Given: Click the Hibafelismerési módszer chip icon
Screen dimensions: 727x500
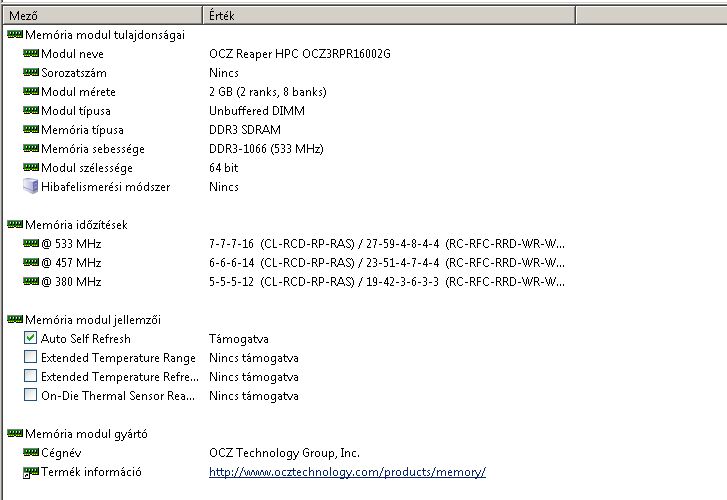Looking at the screenshot, I should point(31,186).
